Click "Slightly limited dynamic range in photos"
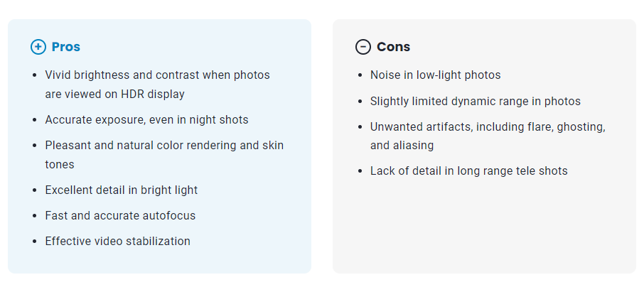The width and height of the screenshot is (644, 287). point(475,101)
